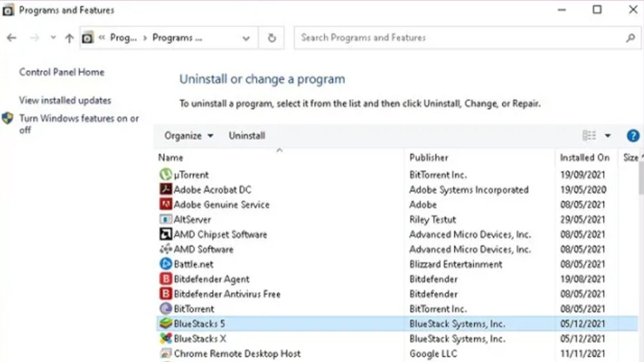This screenshot has width=644, height=362.
Task: Click publisher Adobe Systems Incorporated
Action: pos(469,190)
